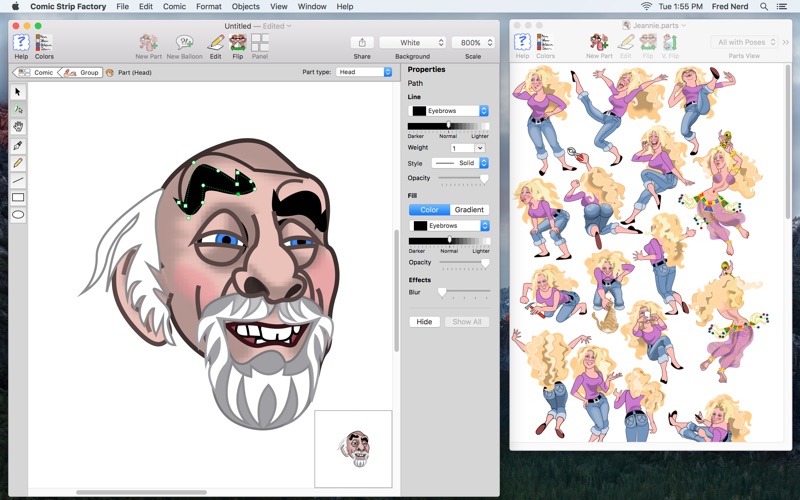Click Help icon in Jeannie.parts window

[522, 42]
